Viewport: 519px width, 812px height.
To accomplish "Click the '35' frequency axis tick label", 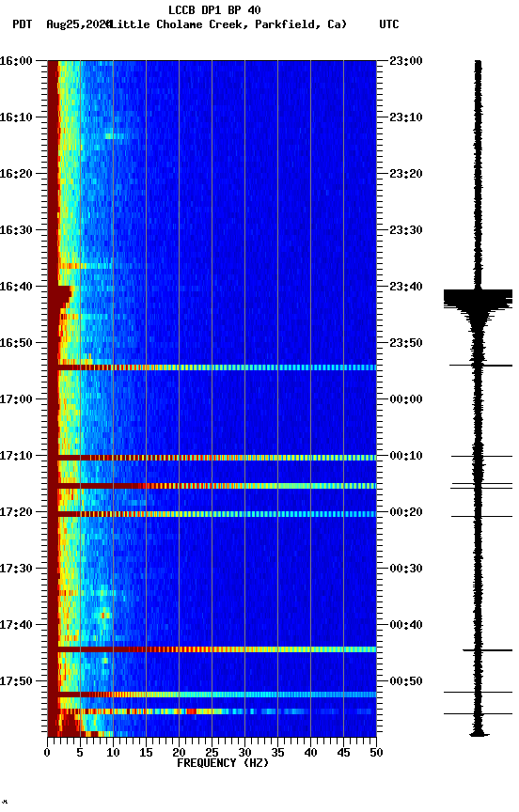I will coord(277,754).
